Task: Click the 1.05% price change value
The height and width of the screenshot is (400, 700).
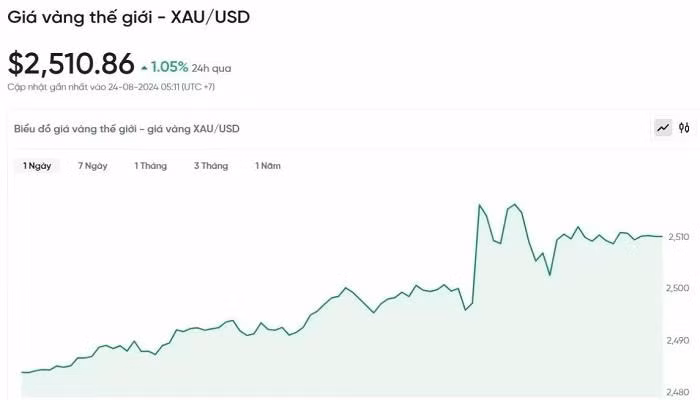Action: tap(169, 67)
